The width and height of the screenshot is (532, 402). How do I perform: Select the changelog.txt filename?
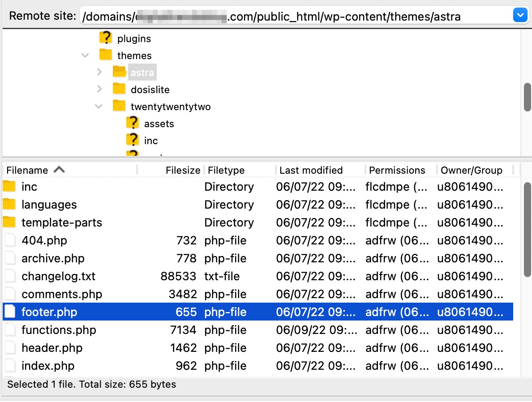58,277
